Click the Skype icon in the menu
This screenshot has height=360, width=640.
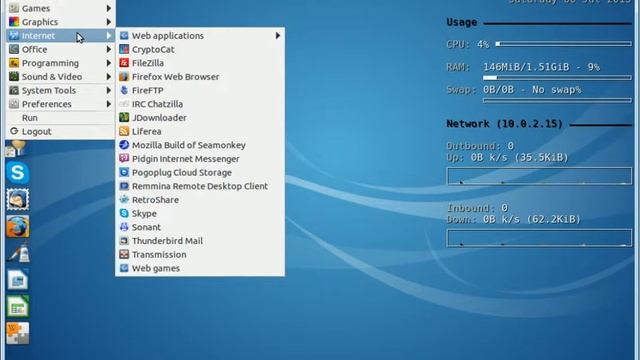(x=124, y=213)
